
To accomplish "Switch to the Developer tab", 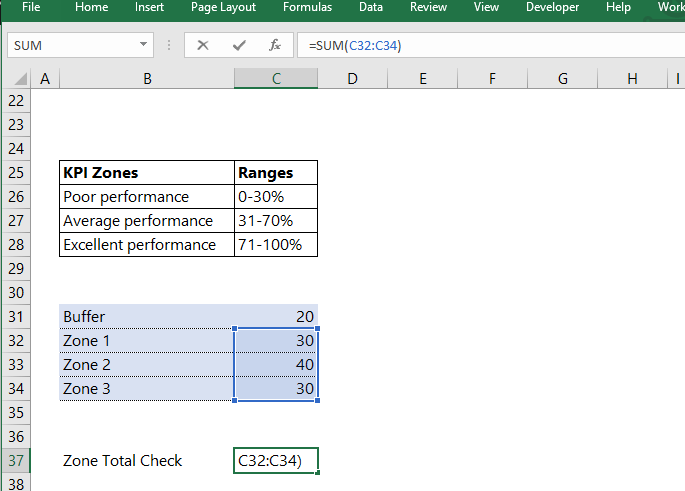I will pos(552,7).
